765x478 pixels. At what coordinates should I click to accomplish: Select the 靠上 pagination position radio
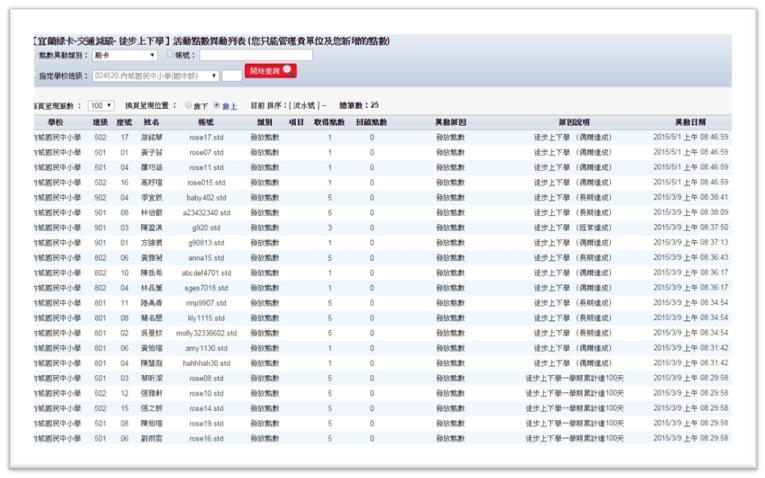[x=217, y=105]
